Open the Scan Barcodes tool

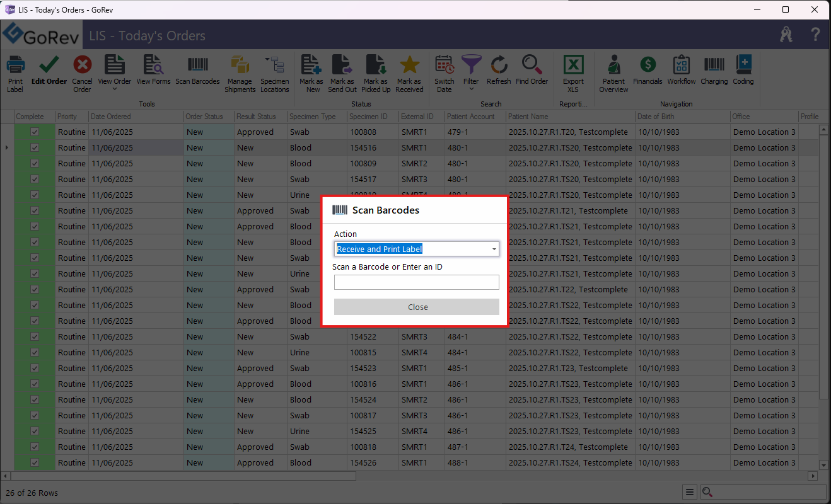(197, 66)
